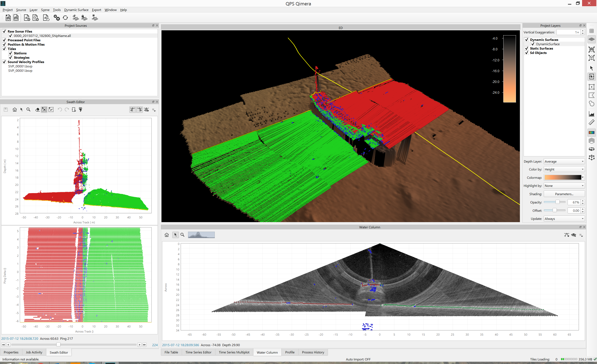Screen dimensions: 597x364
Task: Toggle the colormap legend icon
Action: 591,132
